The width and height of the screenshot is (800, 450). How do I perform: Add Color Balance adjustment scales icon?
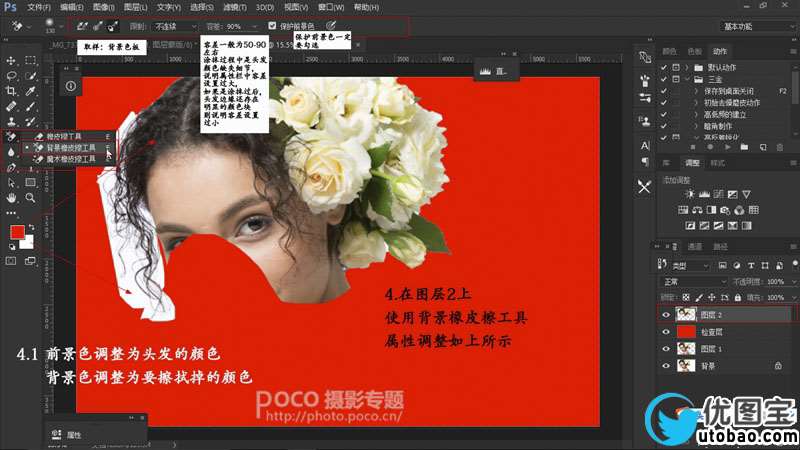tap(697, 210)
